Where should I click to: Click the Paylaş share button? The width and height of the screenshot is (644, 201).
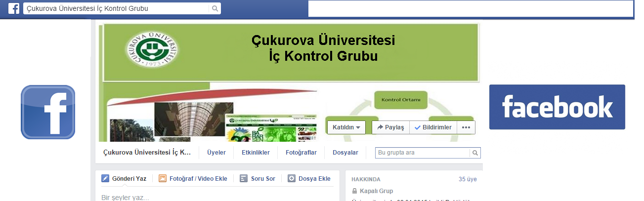(x=390, y=127)
